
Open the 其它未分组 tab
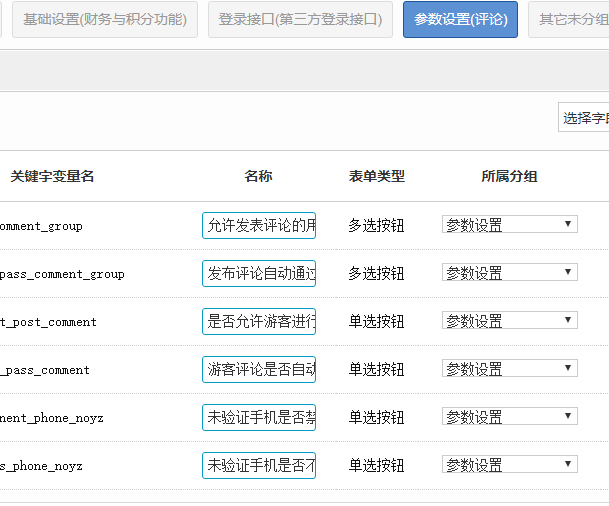572,19
